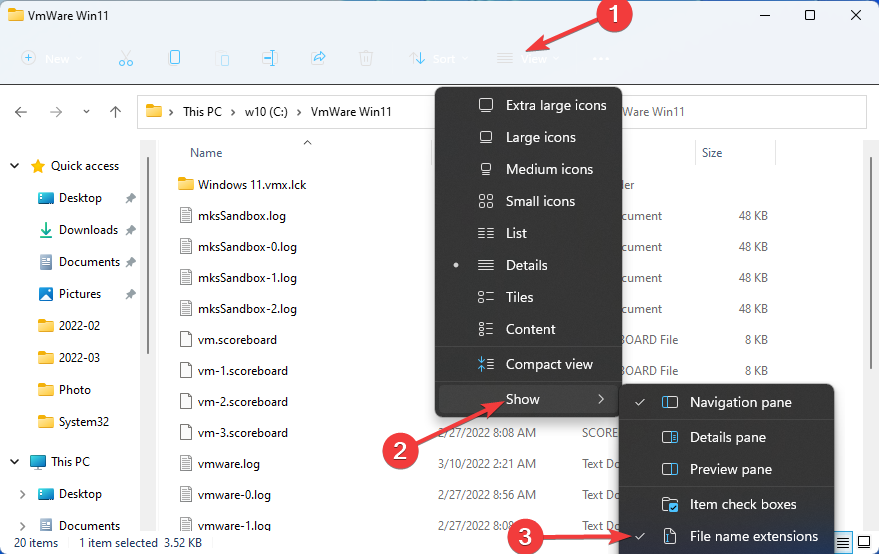Select vm-2.scoreboard file
The width and height of the screenshot is (879, 554).
click(243, 402)
